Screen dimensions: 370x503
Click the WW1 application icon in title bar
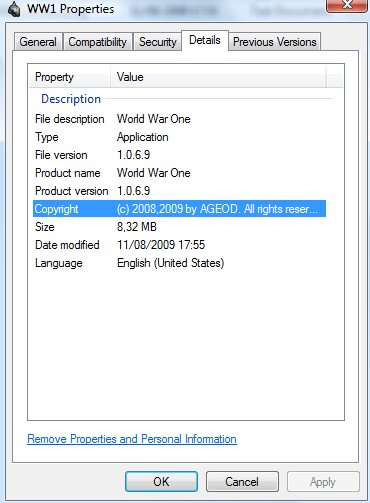point(14,9)
